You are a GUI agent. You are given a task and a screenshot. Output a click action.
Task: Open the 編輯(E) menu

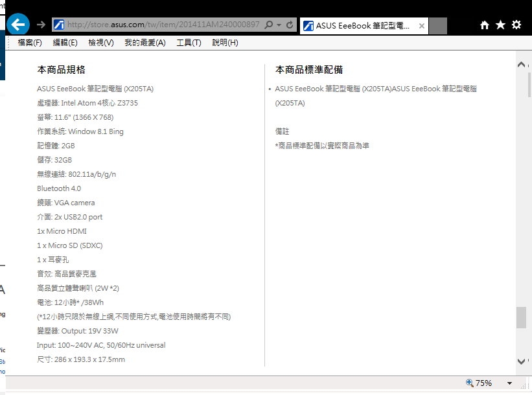(x=65, y=43)
